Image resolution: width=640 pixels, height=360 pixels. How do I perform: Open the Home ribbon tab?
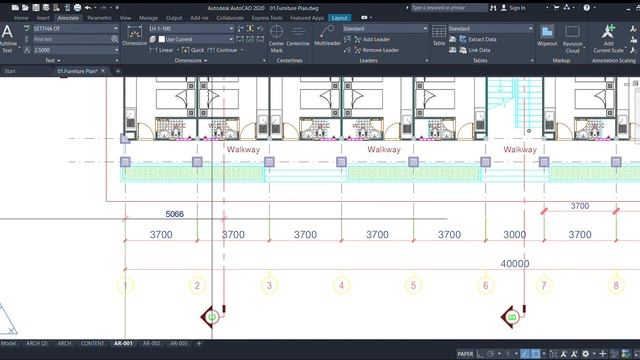click(21, 18)
